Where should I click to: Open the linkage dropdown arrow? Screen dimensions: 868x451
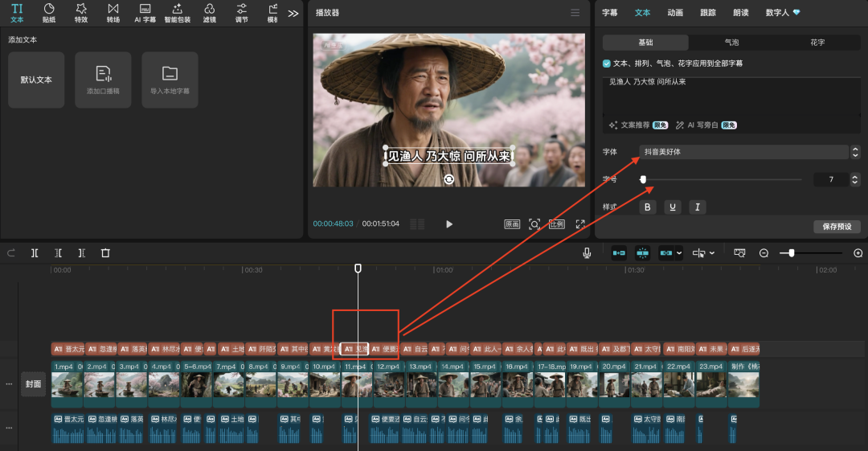click(x=679, y=253)
